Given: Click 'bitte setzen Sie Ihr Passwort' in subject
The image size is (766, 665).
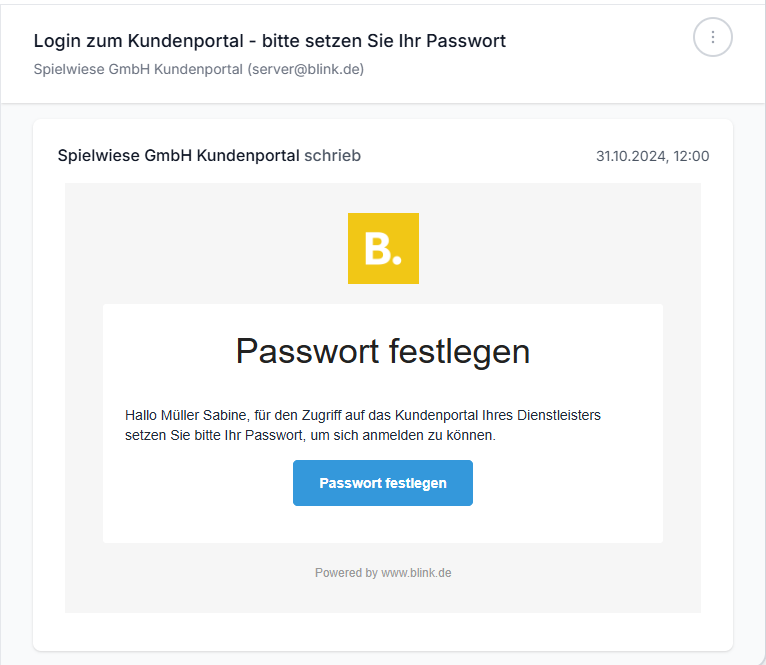Looking at the screenshot, I should 383,41.
